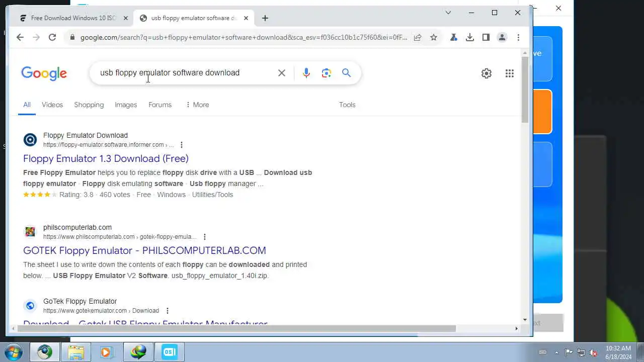Open the media player taskbar icon
The image size is (644, 362).
click(106, 352)
